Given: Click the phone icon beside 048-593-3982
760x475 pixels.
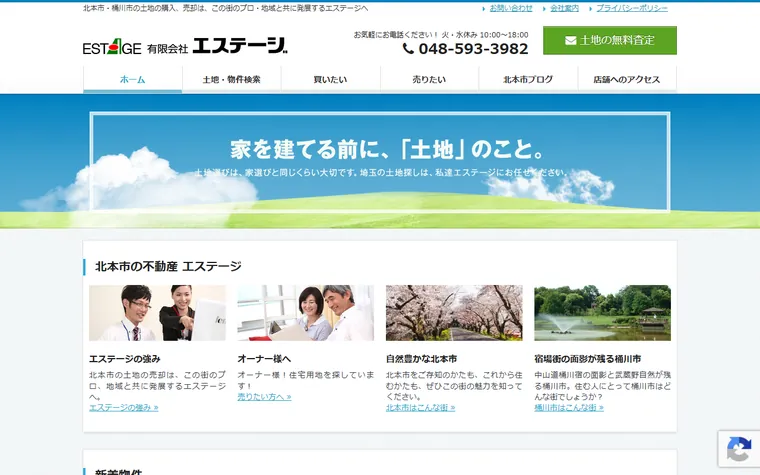Looking at the screenshot, I should click(x=408, y=48).
